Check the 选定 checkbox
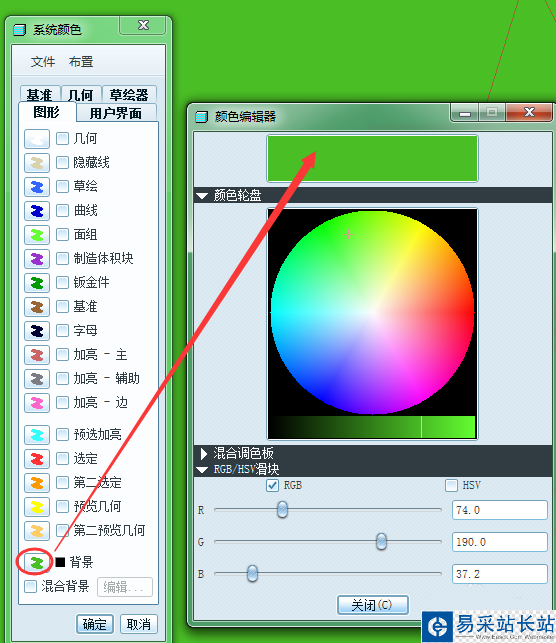The height and width of the screenshot is (643, 556). tap(62, 458)
